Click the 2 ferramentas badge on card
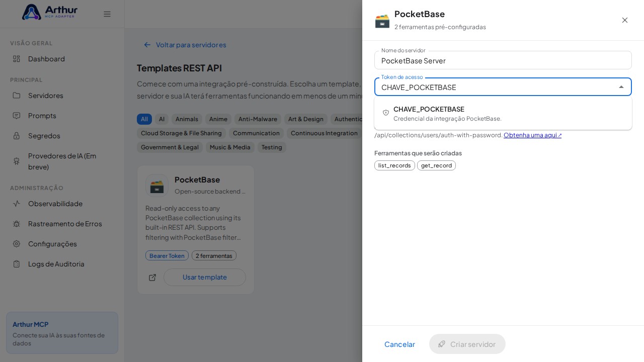This screenshot has height=362, width=644. (x=214, y=255)
